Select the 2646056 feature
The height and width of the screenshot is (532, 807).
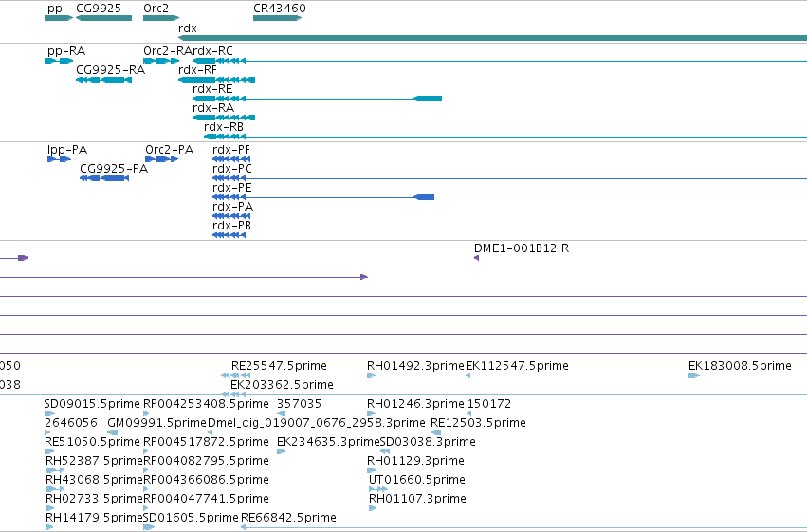47,432
